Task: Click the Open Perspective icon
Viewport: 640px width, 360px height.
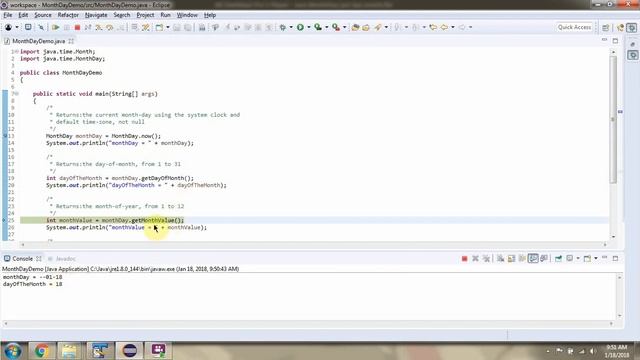Action: pyautogui.click(x=606, y=27)
